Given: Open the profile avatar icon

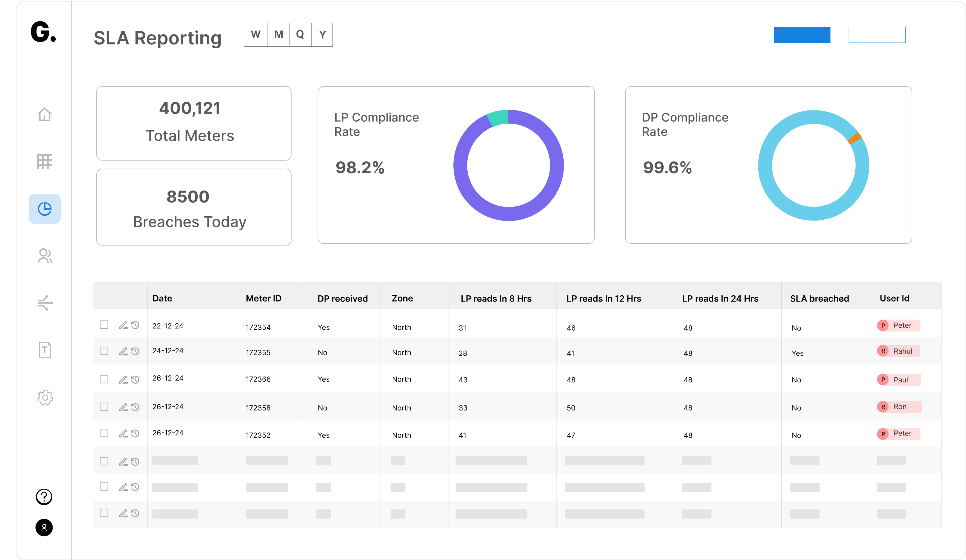Looking at the screenshot, I should pyautogui.click(x=44, y=527).
